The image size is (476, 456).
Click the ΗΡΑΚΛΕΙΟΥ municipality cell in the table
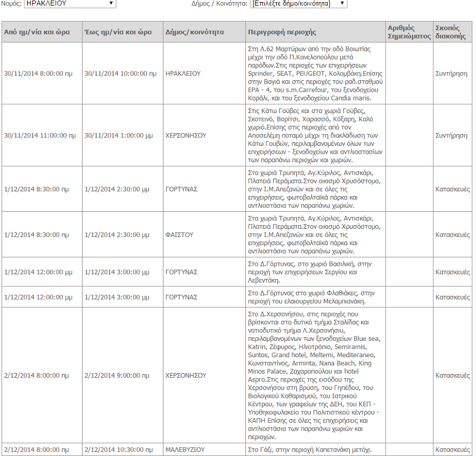pos(183,74)
